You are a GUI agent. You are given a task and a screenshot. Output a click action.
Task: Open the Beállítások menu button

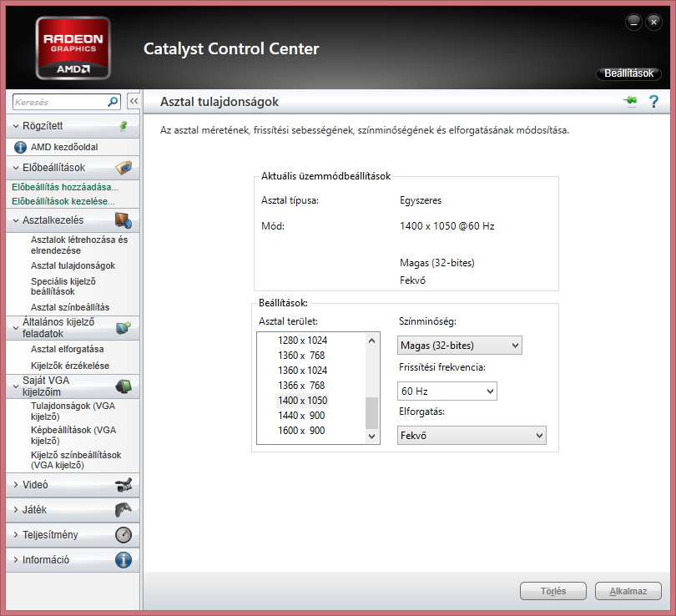pyautogui.click(x=628, y=73)
